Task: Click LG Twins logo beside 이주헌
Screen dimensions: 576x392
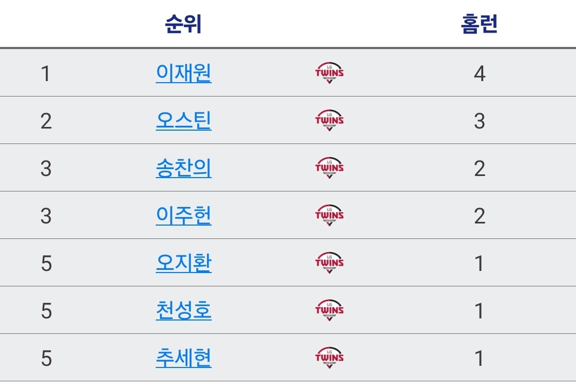Action: (x=329, y=215)
